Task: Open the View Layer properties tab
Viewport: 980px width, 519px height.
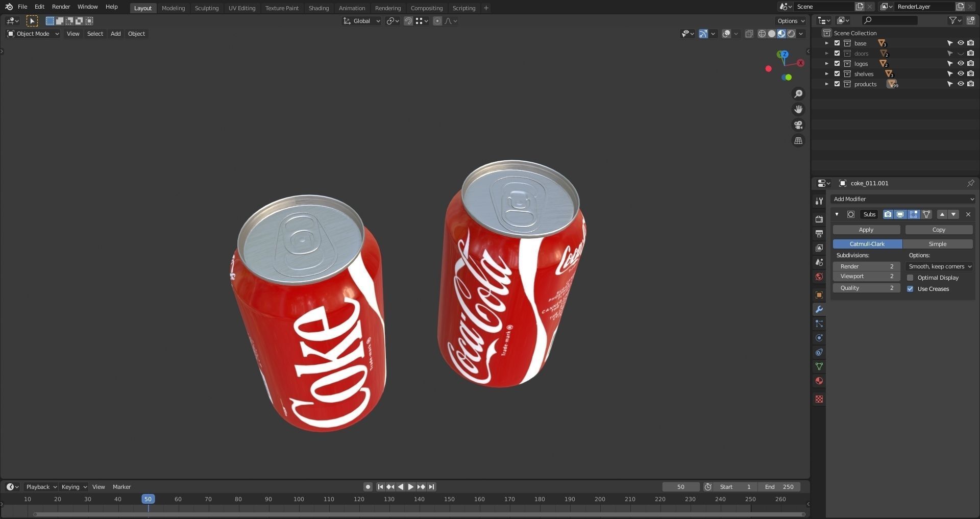Action: 819,248
